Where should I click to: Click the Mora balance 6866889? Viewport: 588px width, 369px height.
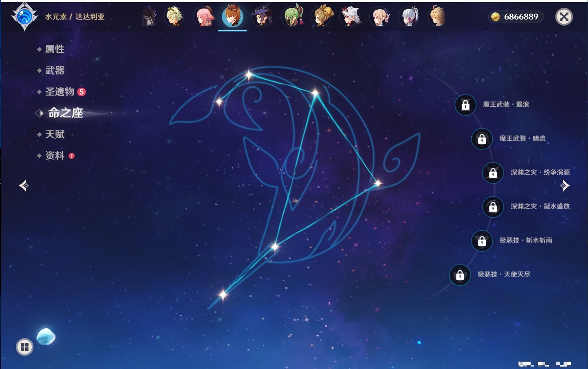(x=521, y=17)
